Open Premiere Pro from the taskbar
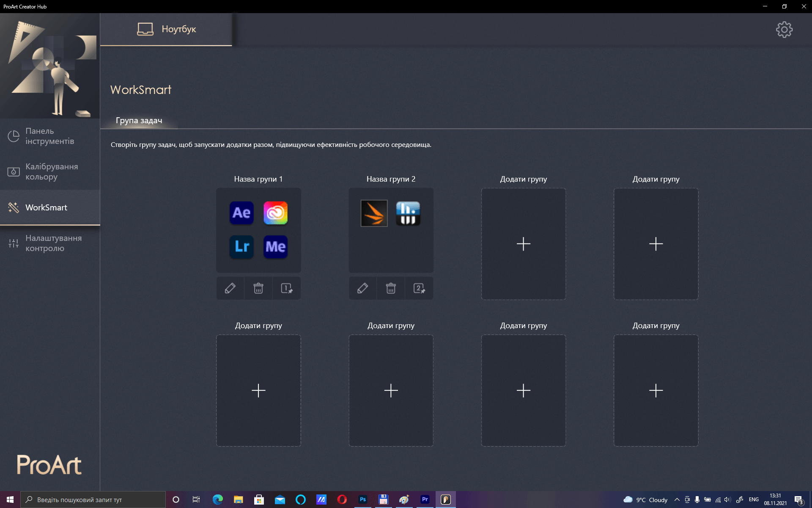The height and width of the screenshot is (508, 812). tap(425, 500)
